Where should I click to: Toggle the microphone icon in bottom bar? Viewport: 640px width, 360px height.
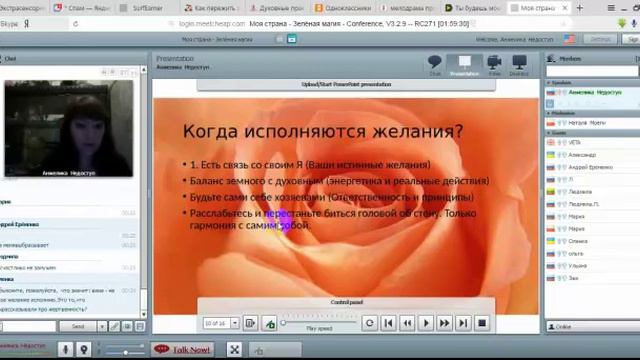click(x=65, y=350)
